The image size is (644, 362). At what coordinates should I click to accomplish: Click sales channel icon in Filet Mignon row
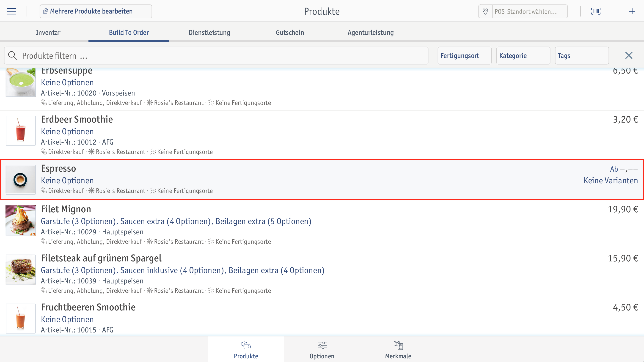pyautogui.click(x=44, y=241)
